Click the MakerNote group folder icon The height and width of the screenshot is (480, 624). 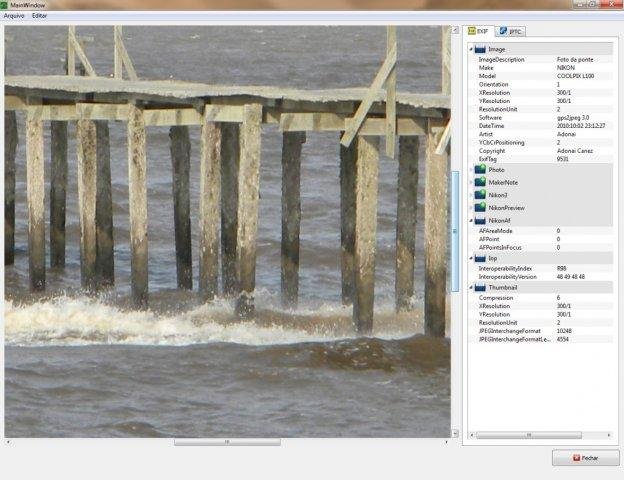480,182
